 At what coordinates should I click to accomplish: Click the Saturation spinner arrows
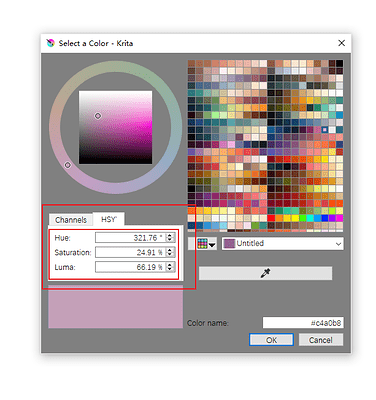[x=170, y=252]
